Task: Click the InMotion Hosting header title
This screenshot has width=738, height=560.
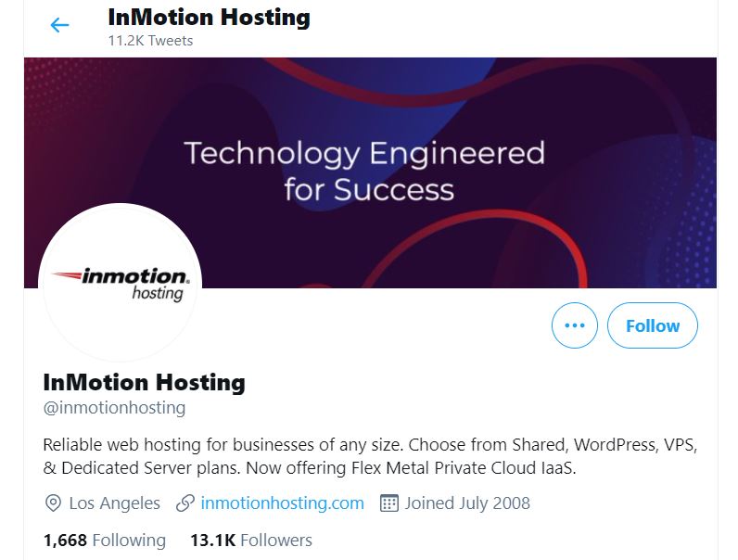Action: tap(209, 17)
